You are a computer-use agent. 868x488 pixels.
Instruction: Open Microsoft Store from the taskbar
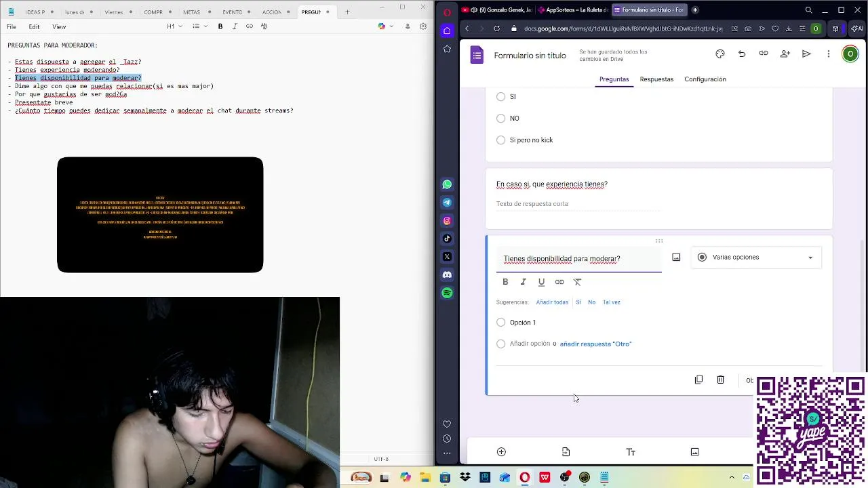click(x=445, y=478)
